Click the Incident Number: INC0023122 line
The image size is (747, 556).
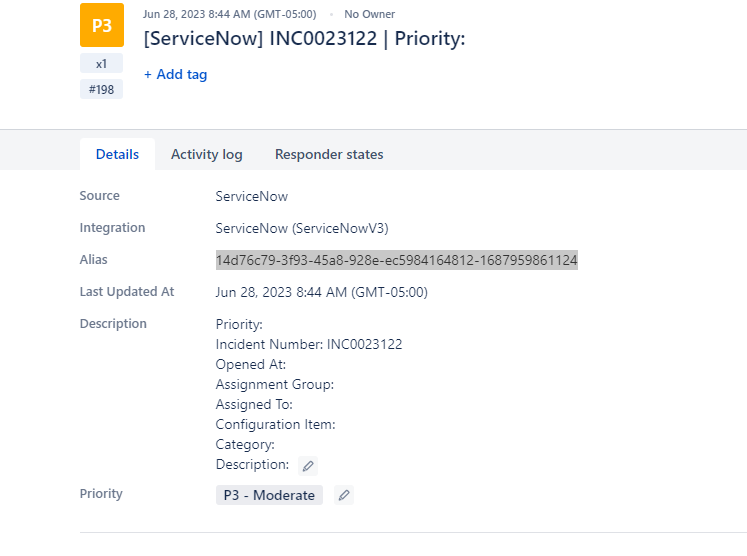(x=309, y=344)
